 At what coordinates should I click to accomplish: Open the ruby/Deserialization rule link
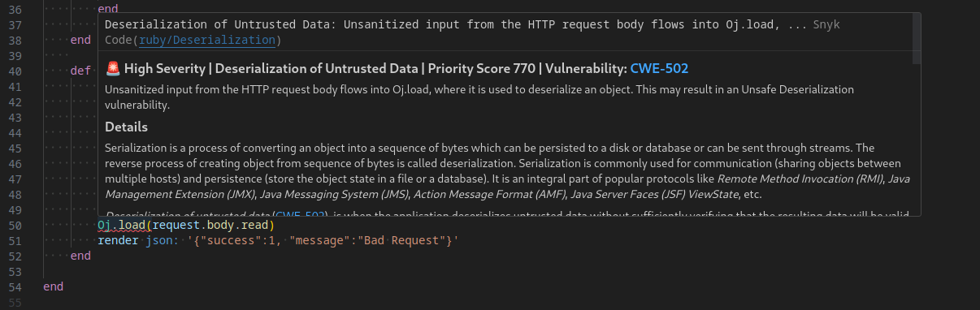pyautogui.click(x=206, y=40)
